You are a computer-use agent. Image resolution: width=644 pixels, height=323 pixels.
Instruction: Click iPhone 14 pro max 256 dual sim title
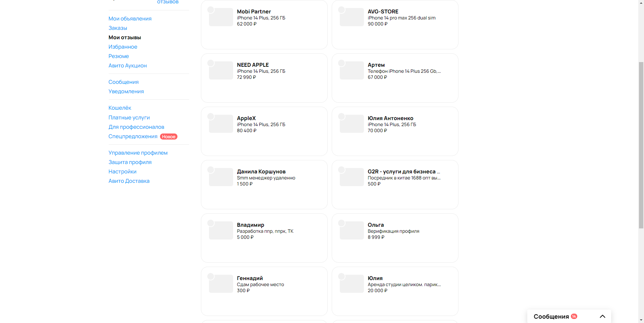coord(401,18)
